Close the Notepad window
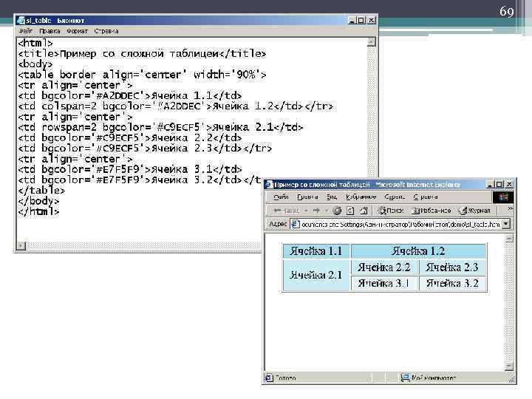This screenshot has height=399, width=532. point(372,21)
